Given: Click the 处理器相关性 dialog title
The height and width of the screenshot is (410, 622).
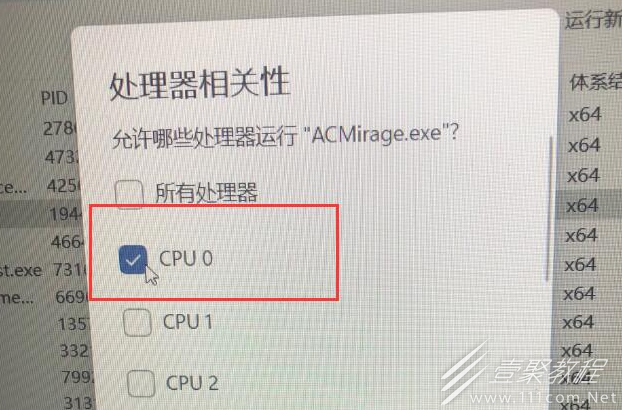Looking at the screenshot, I should pos(200,84).
